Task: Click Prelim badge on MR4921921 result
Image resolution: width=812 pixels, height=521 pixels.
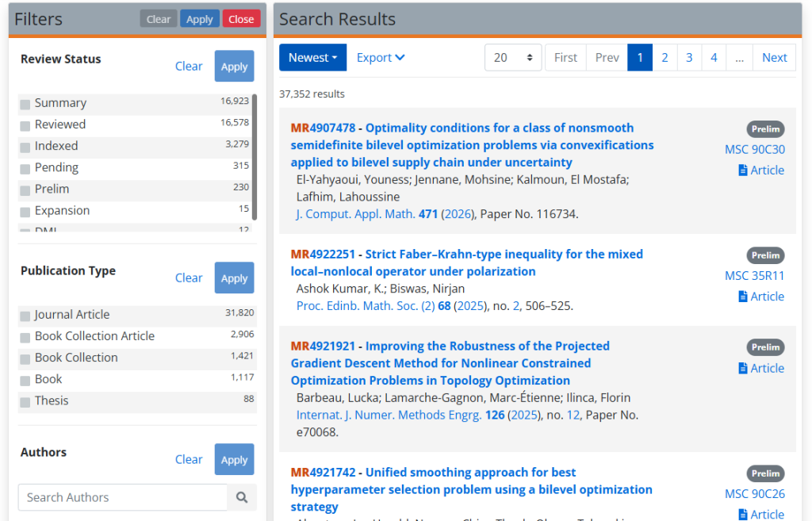Action: point(765,347)
